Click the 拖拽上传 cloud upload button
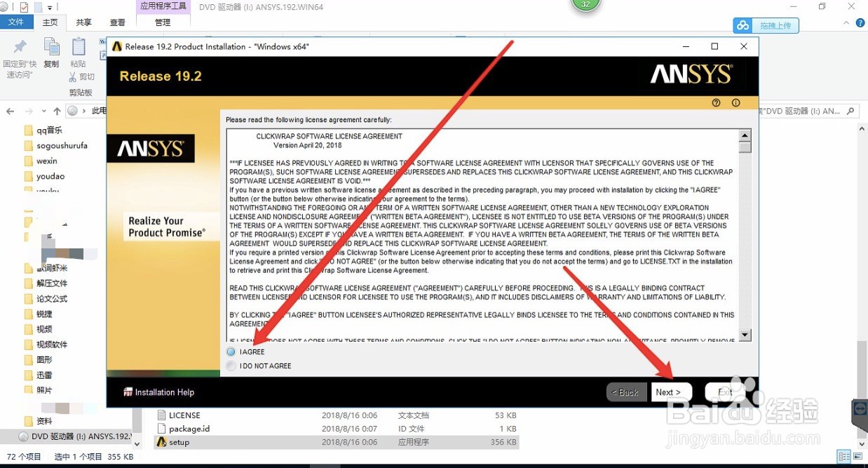The width and height of the screenshot is (868, 468). point(766,25)
